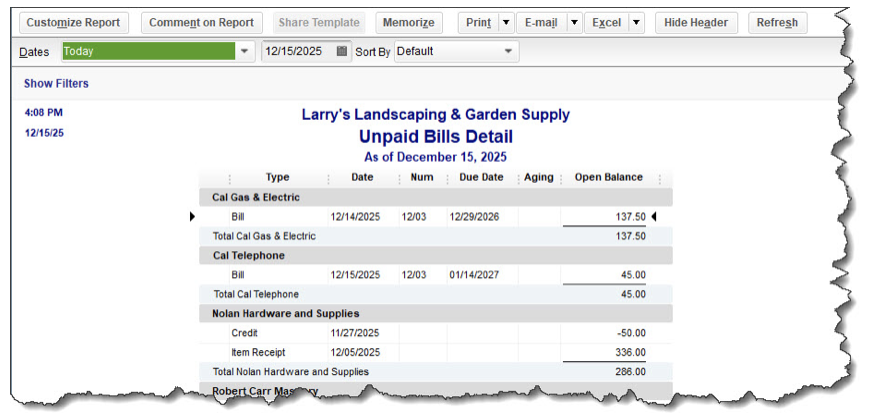Click the Date column header
This screenshot has height=418, width=870.
tap(362, 178)
